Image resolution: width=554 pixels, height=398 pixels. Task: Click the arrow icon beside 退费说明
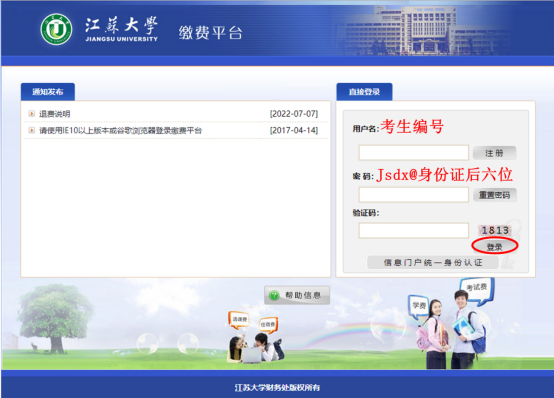[32, 113]
